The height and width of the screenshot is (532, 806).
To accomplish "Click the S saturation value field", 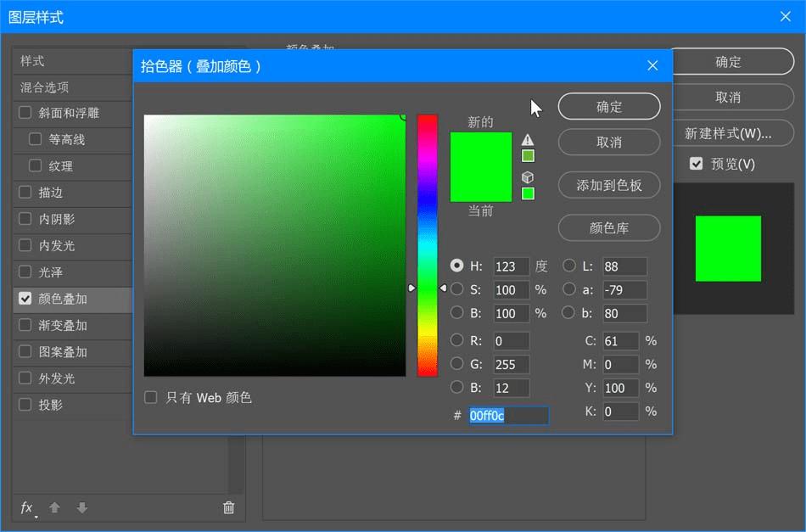I will click(511, 290).
